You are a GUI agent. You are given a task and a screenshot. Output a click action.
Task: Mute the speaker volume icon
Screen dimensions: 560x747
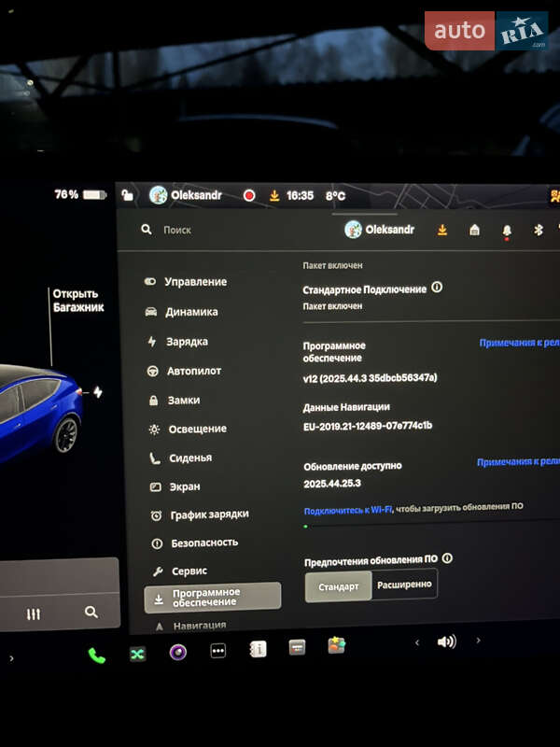tap(447, 641)
